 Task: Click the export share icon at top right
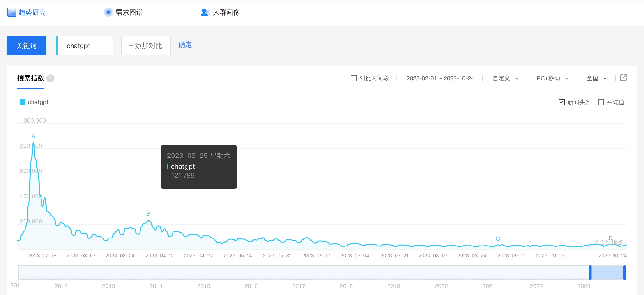(x=623, y=78)
